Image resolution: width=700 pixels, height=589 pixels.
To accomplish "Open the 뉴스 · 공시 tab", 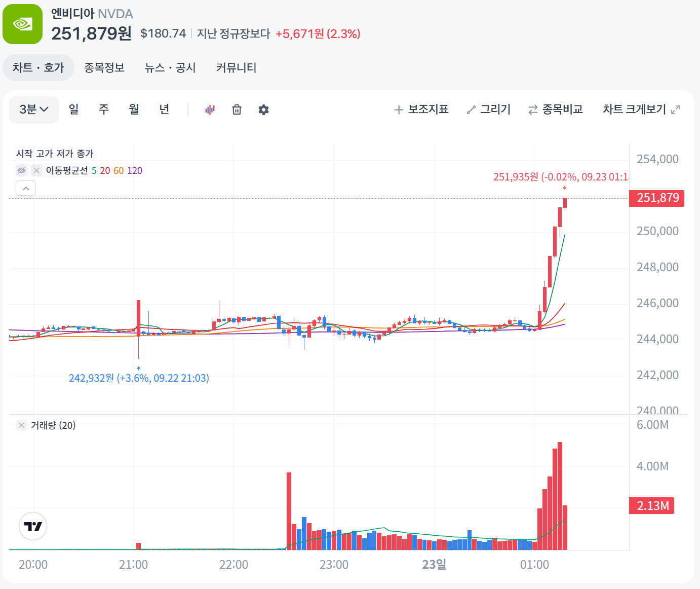I will tap(170, 68).
